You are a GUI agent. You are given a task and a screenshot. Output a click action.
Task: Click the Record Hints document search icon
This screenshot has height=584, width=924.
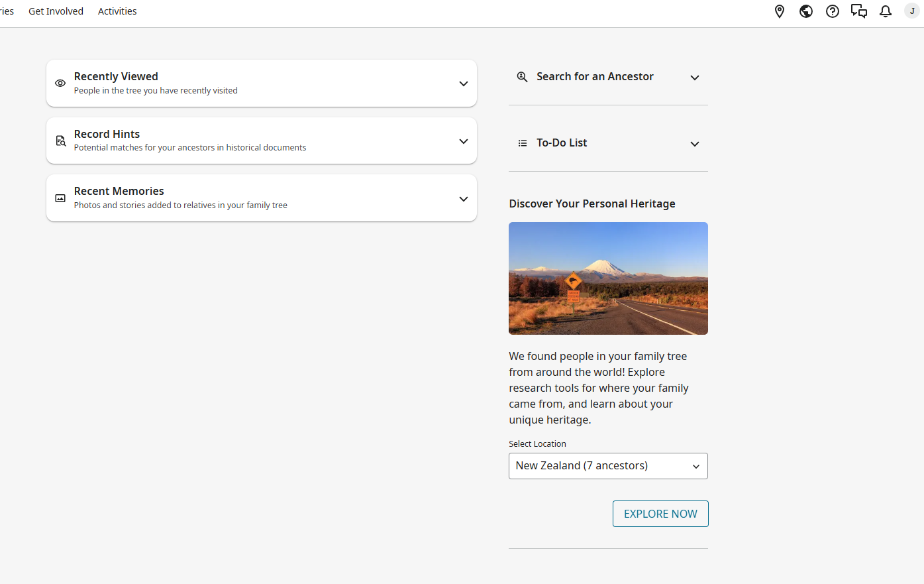click(60, 141)
